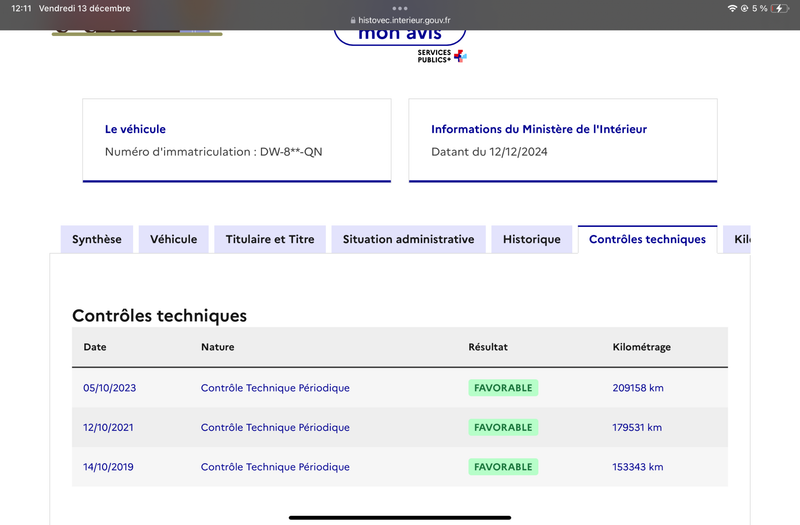Click the 'mon avis' button
Viewport: 800px width, 525px height.
[400, 36]
